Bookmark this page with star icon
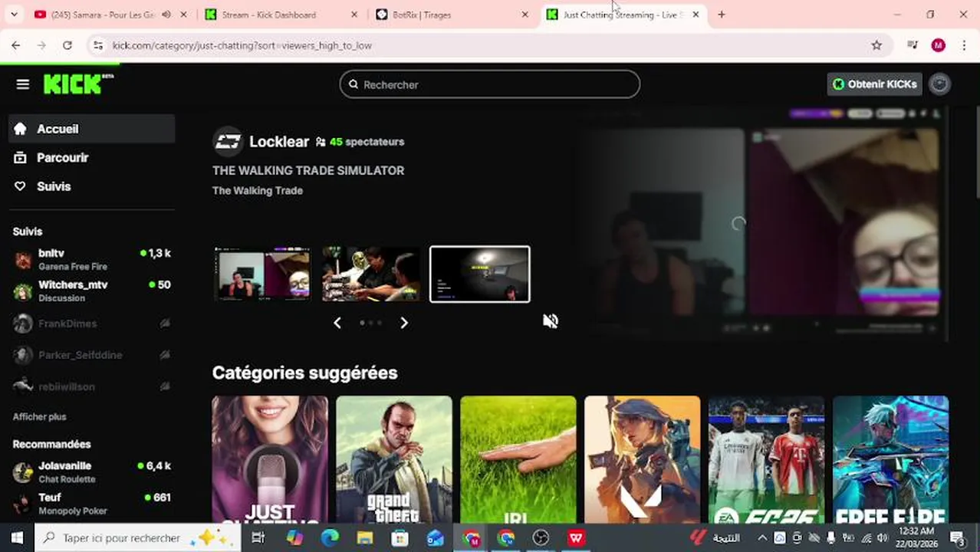The image size is (980, 552). tap(876, 45)
